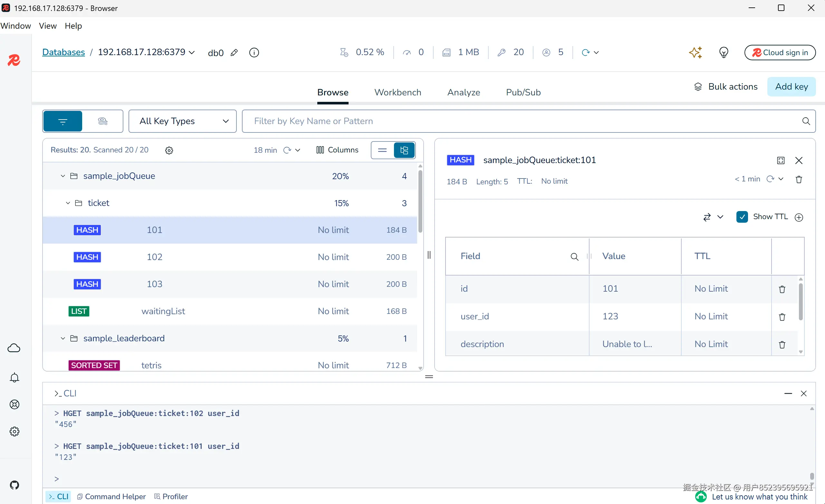Viewport: 825px width, 504px height.
Task: Open Redis Copilot sparkle icon
Action: [x=695, y=53]
